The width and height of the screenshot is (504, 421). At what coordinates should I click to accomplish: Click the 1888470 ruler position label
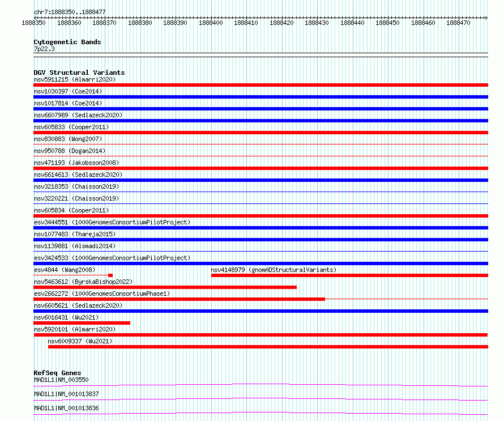click(458, 23)
